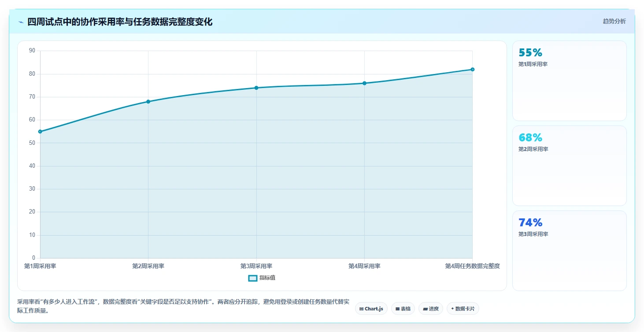The width and height of the screenshot is (644, 332).
Task: Click the x-axis label 第2周采用率
Action: 148,266
